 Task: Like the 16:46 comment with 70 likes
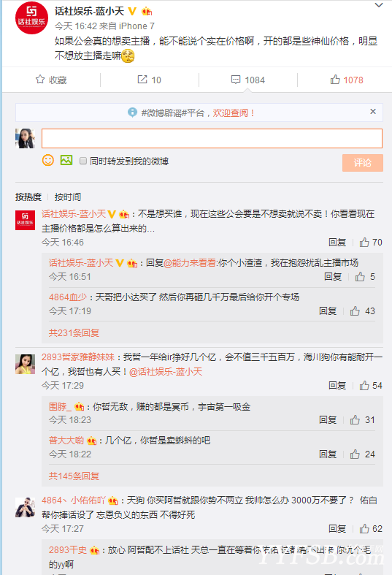[x=371, y=242]
